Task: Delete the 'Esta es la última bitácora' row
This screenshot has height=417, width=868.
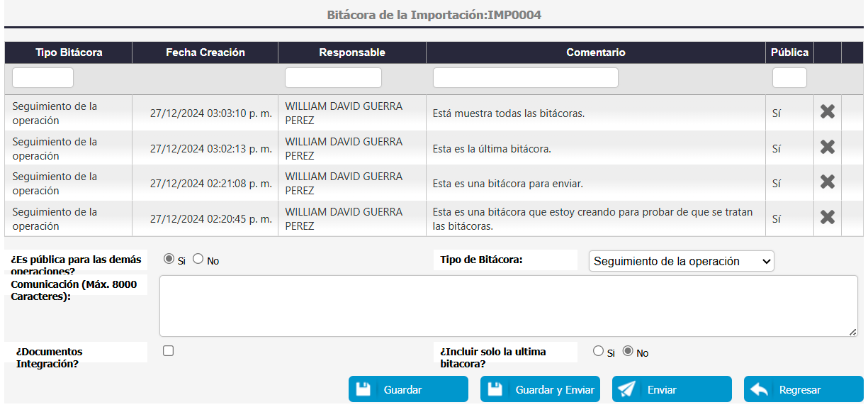Action: (x=827, y=148)
